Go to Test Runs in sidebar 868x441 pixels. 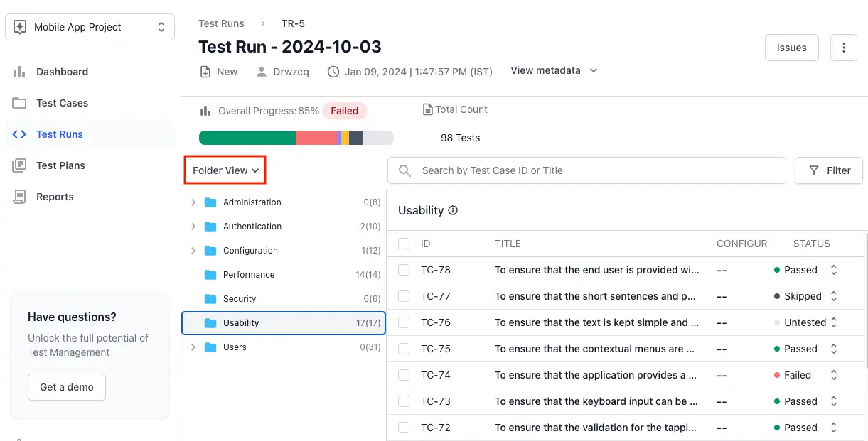pyautogui.click(x=60, y=134)
